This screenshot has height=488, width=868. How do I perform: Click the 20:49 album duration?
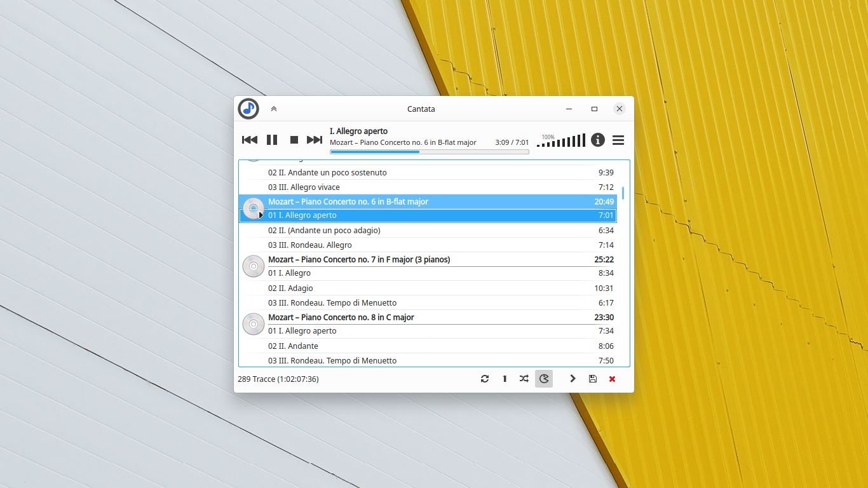click(x=604, y=201)
